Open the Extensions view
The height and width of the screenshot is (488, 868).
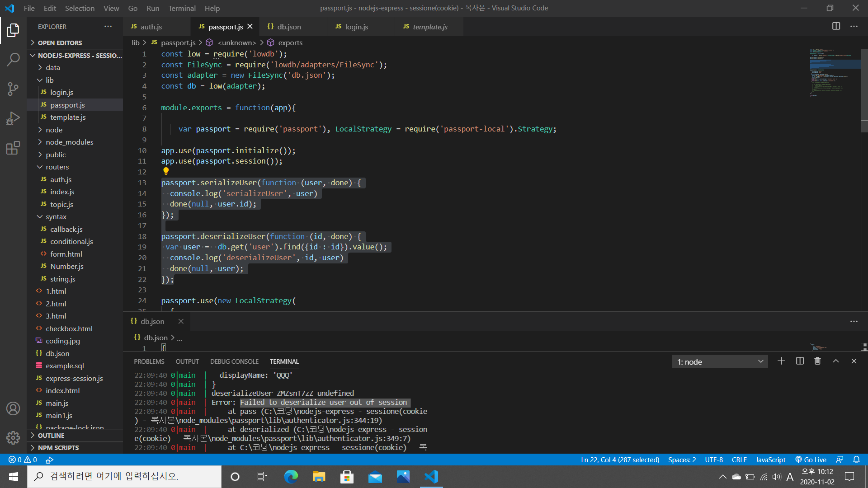coord(13,148)
